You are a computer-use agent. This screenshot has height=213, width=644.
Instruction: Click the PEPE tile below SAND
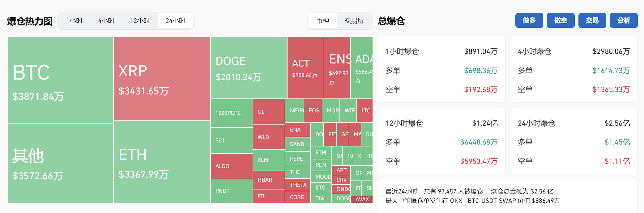point(298,159)
